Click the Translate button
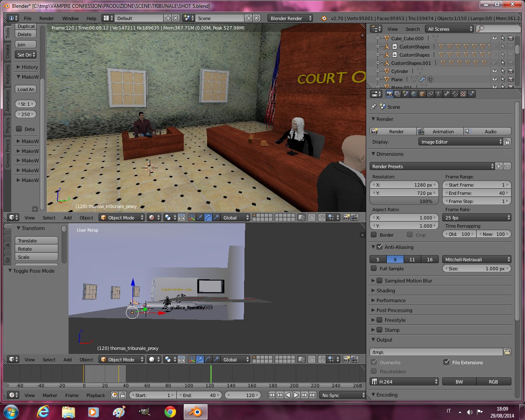 [x=37, y=240]
